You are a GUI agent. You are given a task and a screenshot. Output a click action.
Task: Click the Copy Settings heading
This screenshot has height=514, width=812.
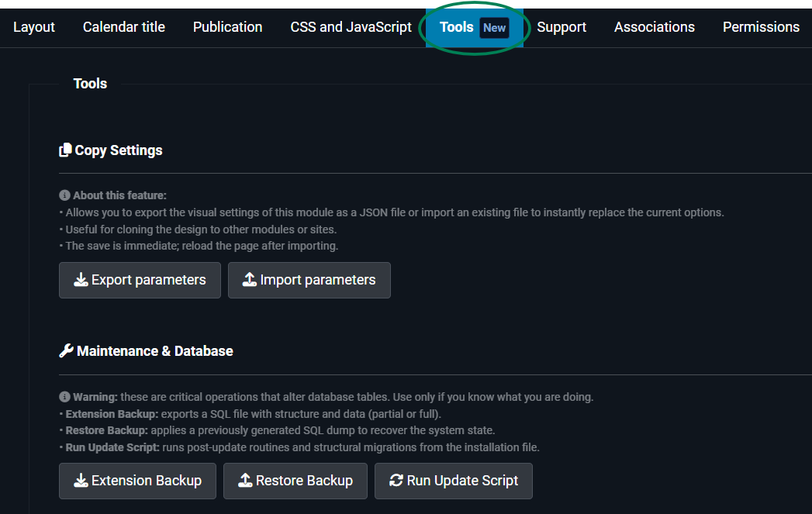point(119,150)
